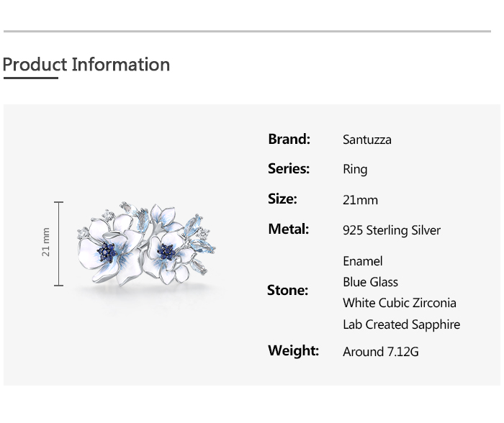Viewport: 504px width, 423px height.
Task: Click the Product Information heading
Action: point(86,65)
